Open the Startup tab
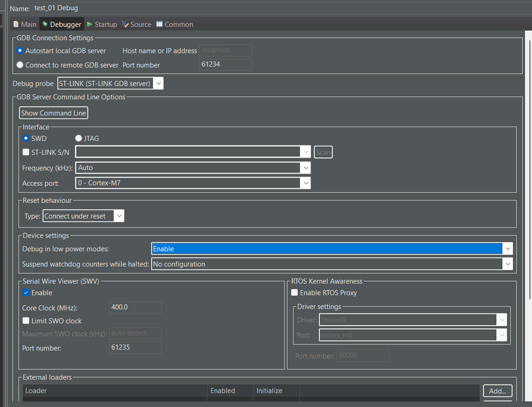532x407 pixels. pyautogui.click(x=102, y=24)
